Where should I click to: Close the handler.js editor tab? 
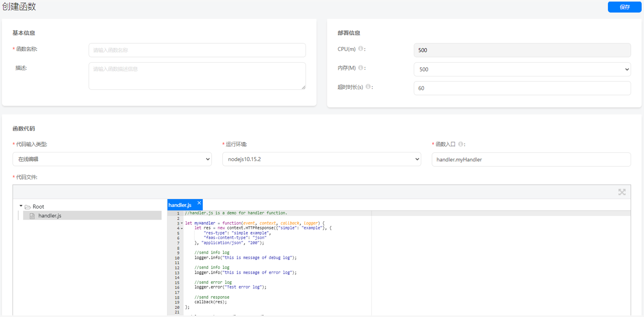point(199,203)
